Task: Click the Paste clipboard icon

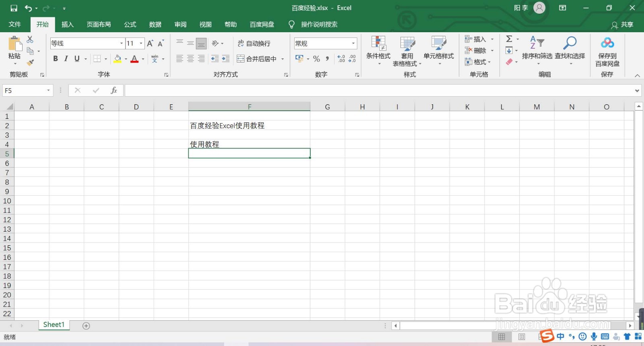Action: pyautogui.click(x=15, y=44)
